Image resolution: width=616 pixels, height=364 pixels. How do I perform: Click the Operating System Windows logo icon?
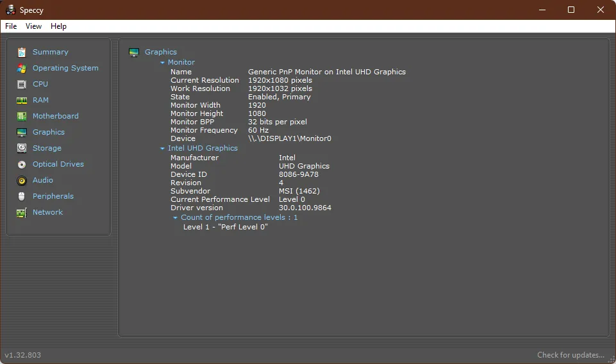click(x=22, y=69)
